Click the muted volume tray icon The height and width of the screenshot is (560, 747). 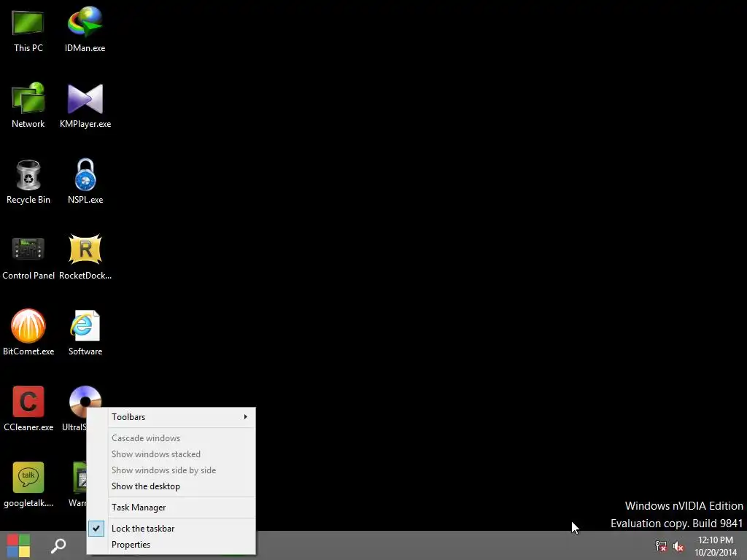(x=678, y=546)
